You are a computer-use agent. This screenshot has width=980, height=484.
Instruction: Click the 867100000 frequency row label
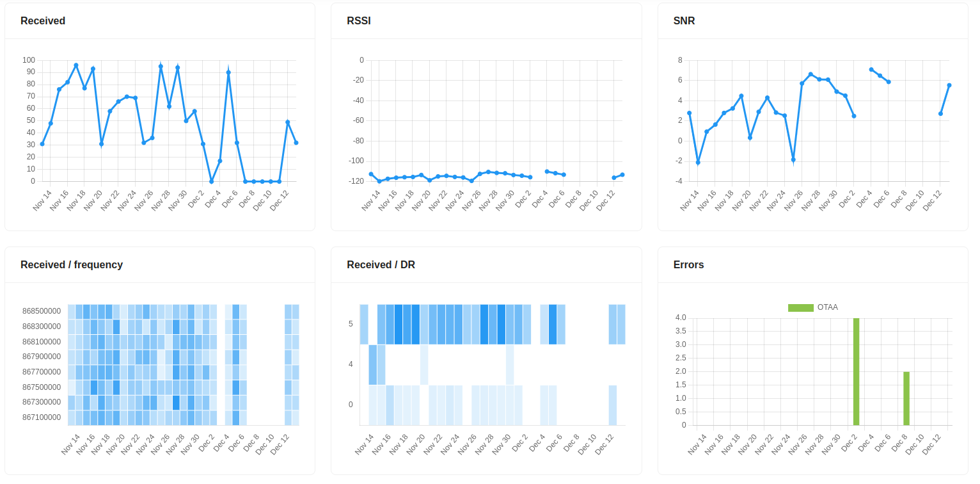click(x=41, y=417)
